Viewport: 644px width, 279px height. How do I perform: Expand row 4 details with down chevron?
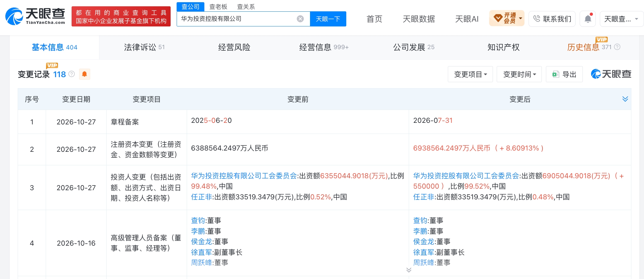409,270
